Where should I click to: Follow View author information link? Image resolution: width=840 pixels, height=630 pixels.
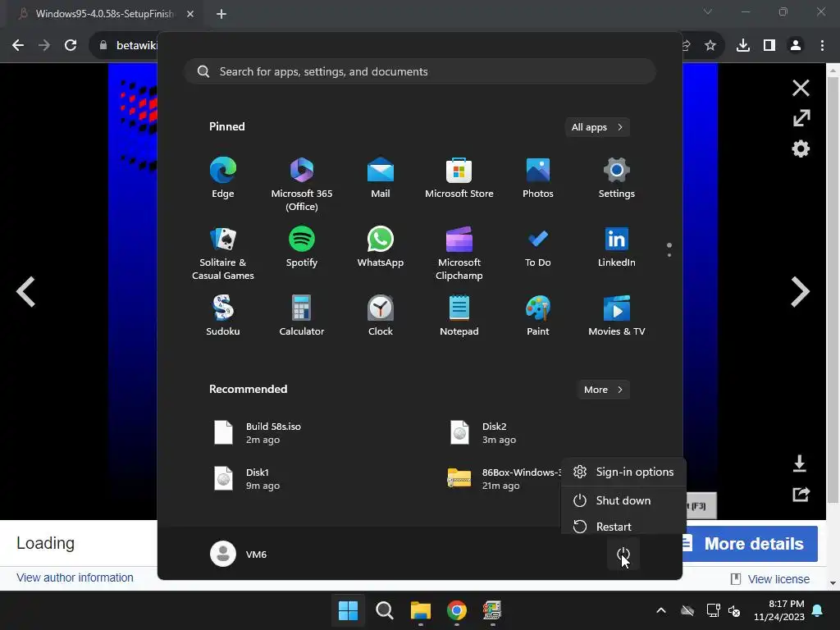point(75,577)
